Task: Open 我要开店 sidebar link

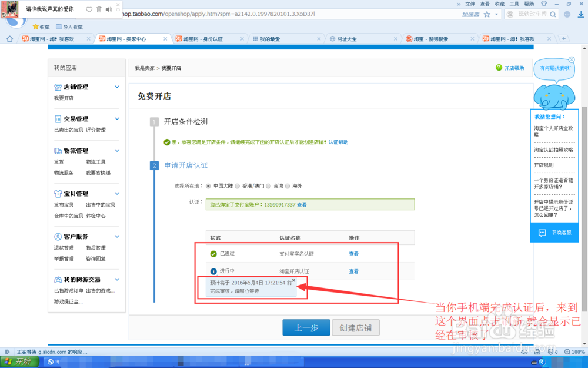Action: point(64,98)
